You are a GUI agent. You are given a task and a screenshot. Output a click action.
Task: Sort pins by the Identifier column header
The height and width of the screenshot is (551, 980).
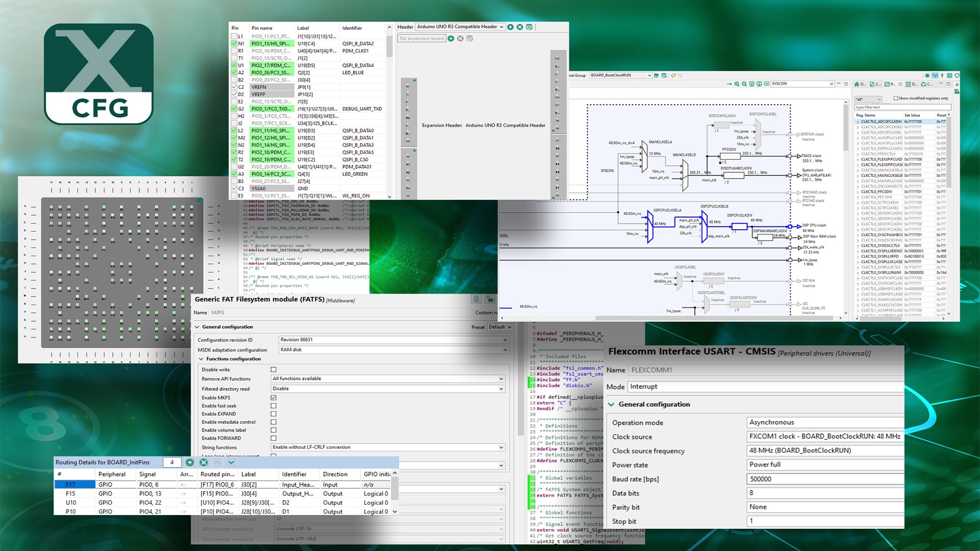click(352, 28)
